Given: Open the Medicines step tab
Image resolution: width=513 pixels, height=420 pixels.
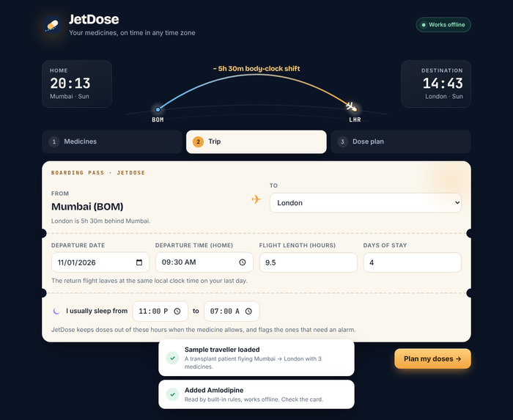Looking at the screenshot, I should point(112,141).
